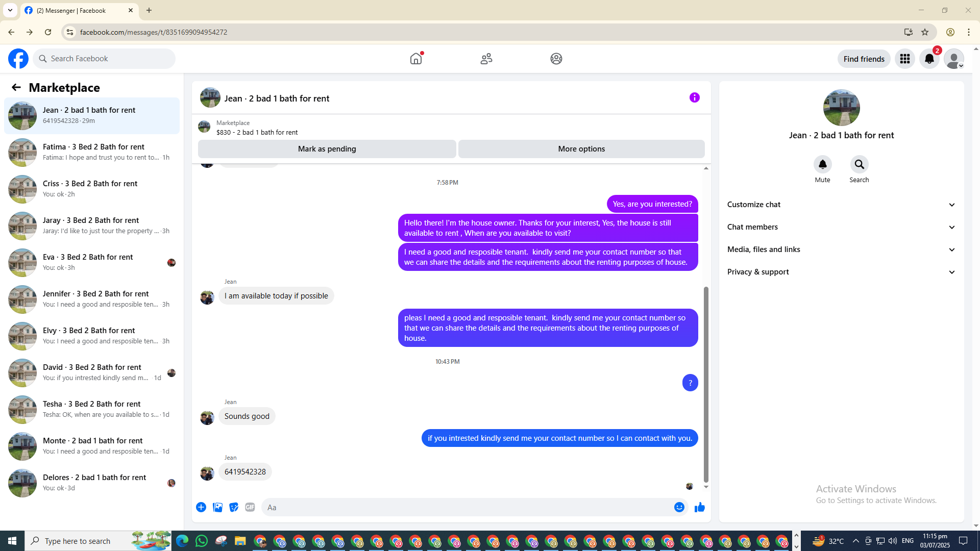The height and width of the screenshot is (551, 980).
Task: Click More options button
Action: (x=581, y=149)
